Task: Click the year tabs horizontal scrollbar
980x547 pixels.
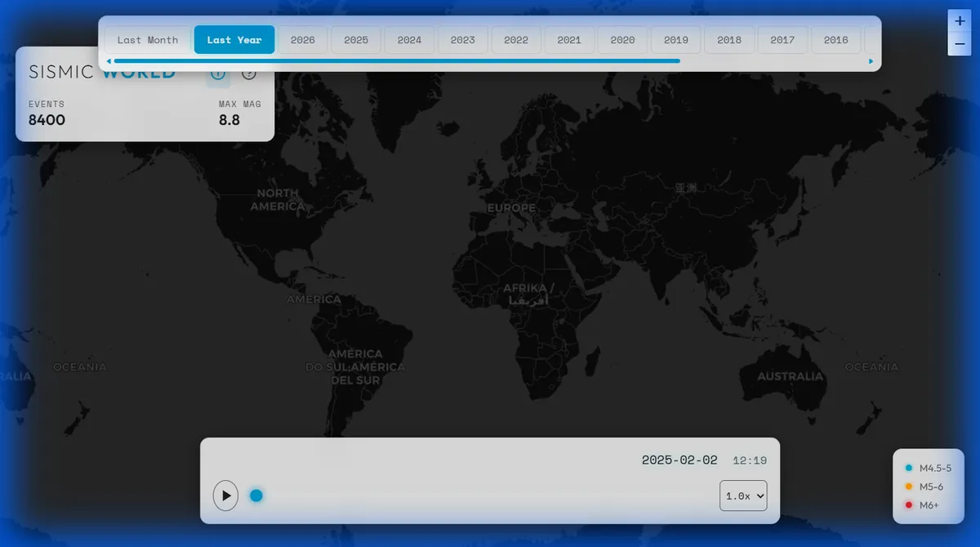Action: coord(397,60)
